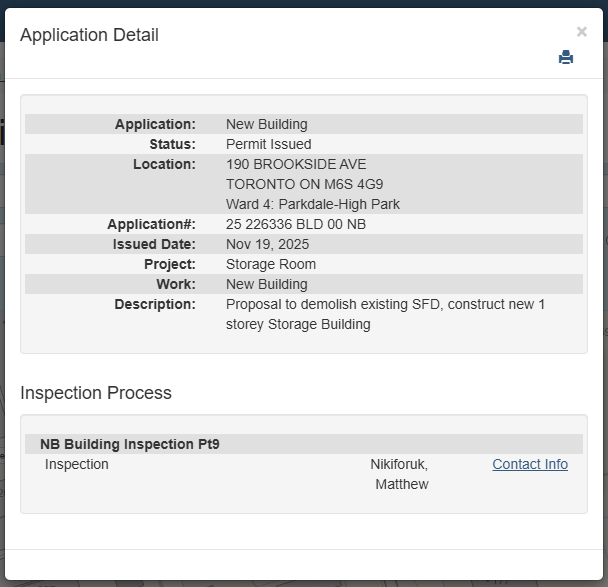Click the address 190 BROOKSIDE AVE
The width and height of the screenshot is (608, 587).
[x=296, y=164]
